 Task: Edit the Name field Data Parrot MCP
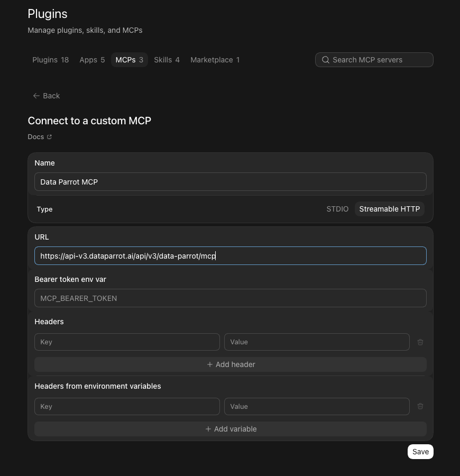231,182
